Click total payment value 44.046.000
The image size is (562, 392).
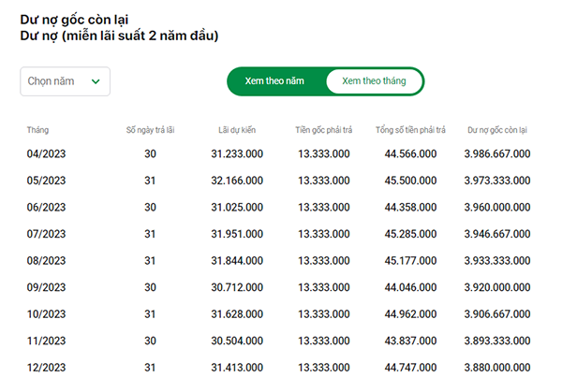411,287
